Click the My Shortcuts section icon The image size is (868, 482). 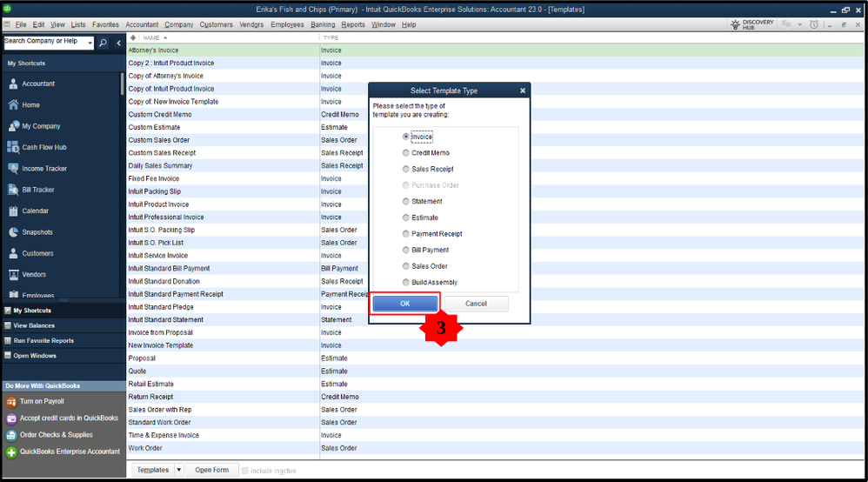[8, 311]
